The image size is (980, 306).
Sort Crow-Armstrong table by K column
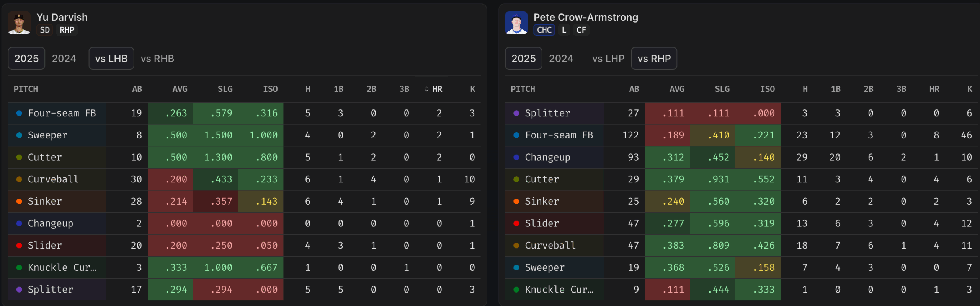click(969, 89)
